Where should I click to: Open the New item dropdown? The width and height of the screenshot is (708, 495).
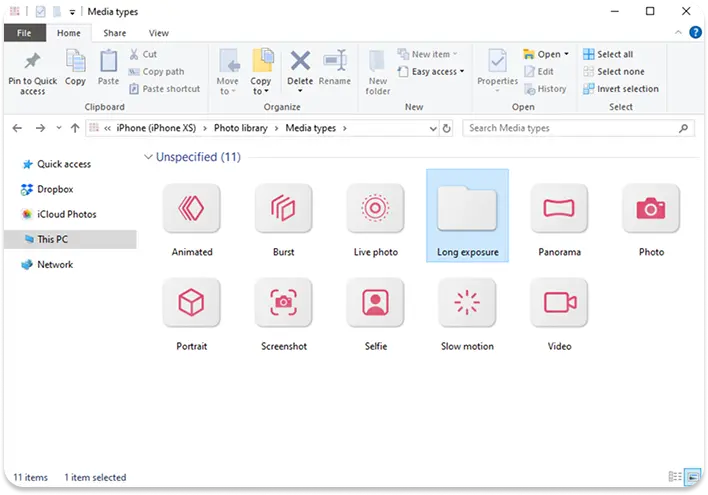coord(428,54)
